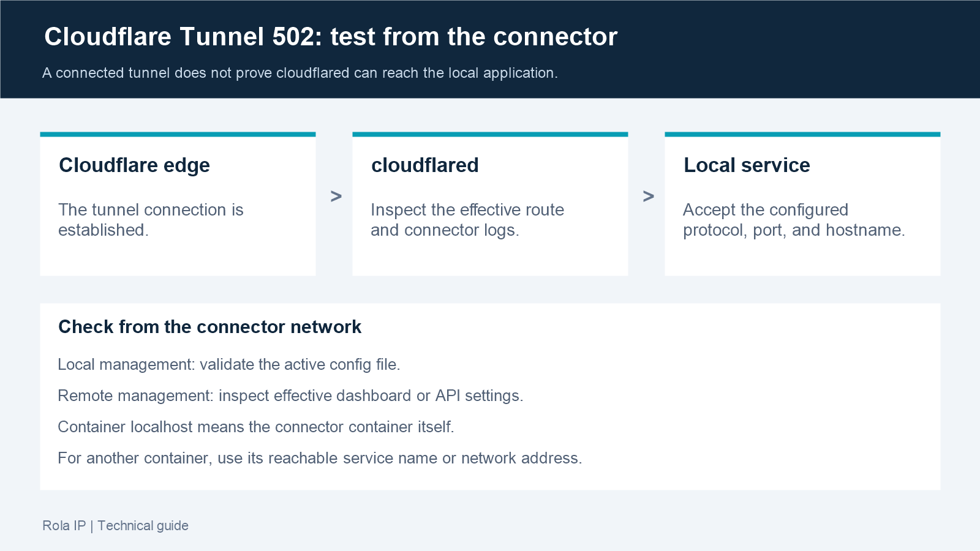980x551 pixels.
Task: Select the 'Cloudflare edge' card heading
Action: 134,165
